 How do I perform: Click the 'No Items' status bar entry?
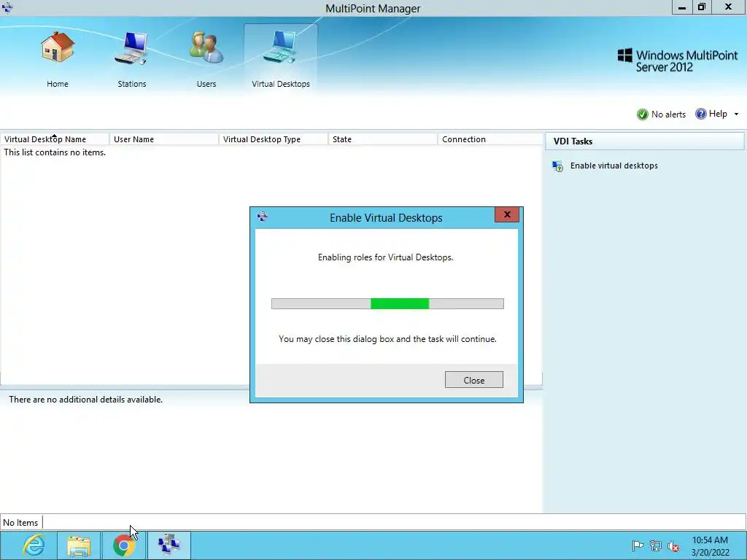[20, 522]
